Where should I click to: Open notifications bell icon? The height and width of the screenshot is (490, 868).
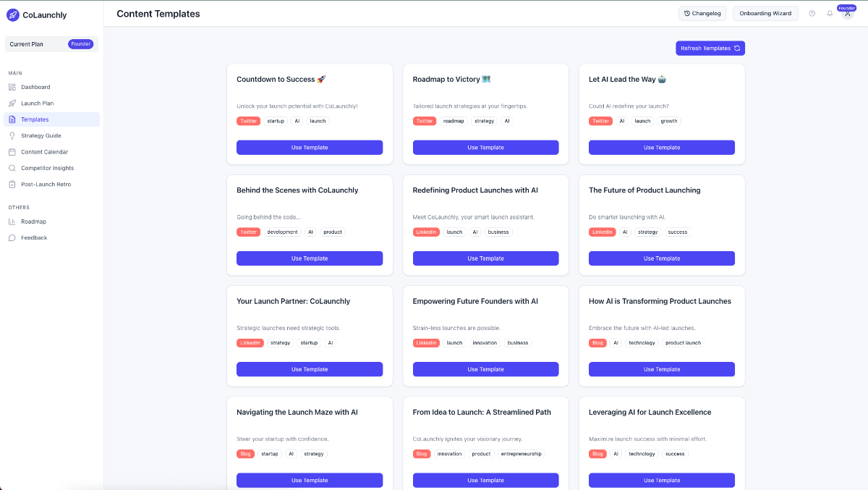(x=830, y=14)
